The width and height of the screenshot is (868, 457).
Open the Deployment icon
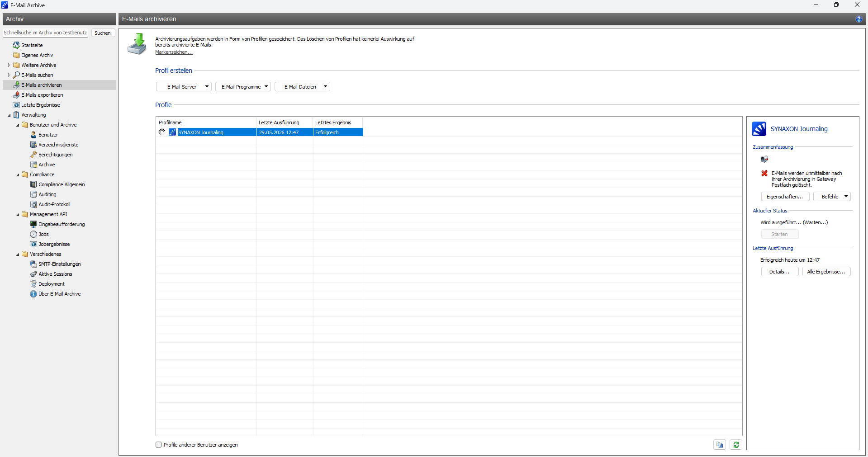pos(33,284)
